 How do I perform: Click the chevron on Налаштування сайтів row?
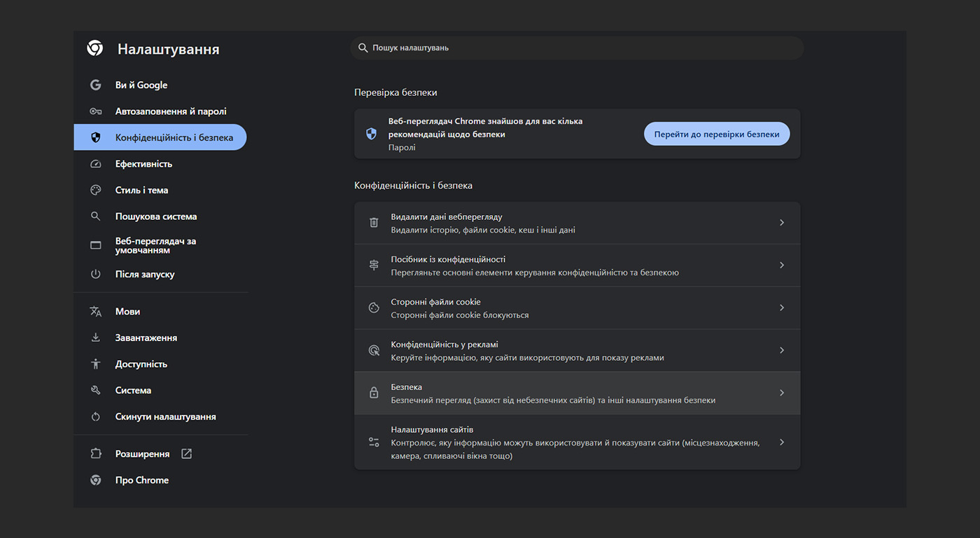pos(782,442)
